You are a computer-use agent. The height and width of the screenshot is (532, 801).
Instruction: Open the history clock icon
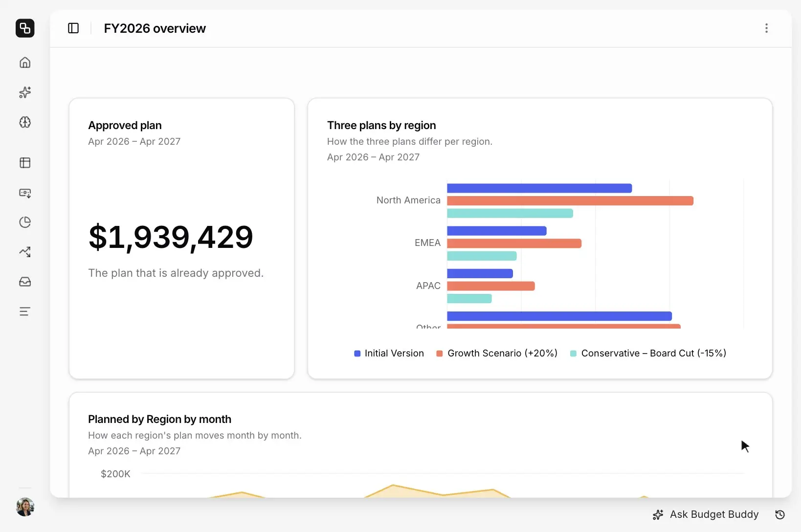pos(780,514)
